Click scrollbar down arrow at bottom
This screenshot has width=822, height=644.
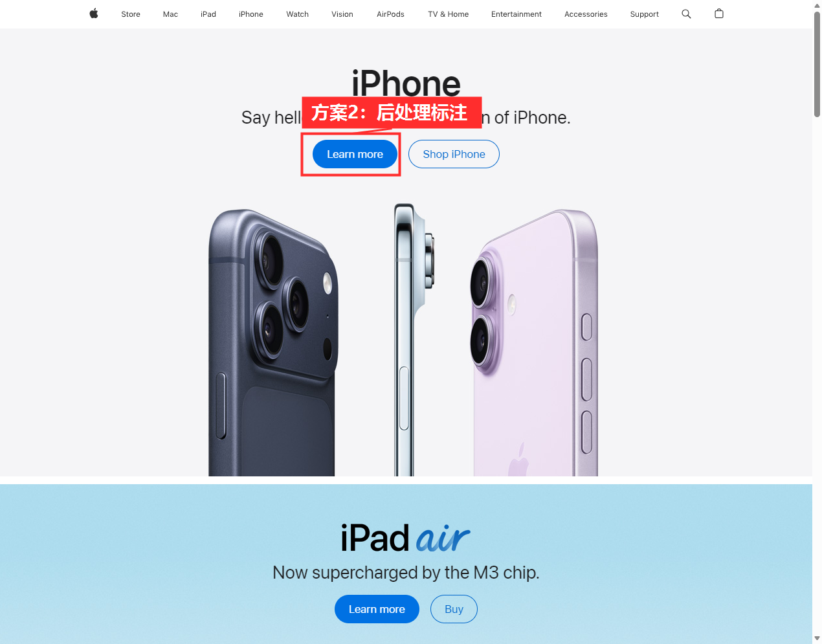click(x=817, y=638)
